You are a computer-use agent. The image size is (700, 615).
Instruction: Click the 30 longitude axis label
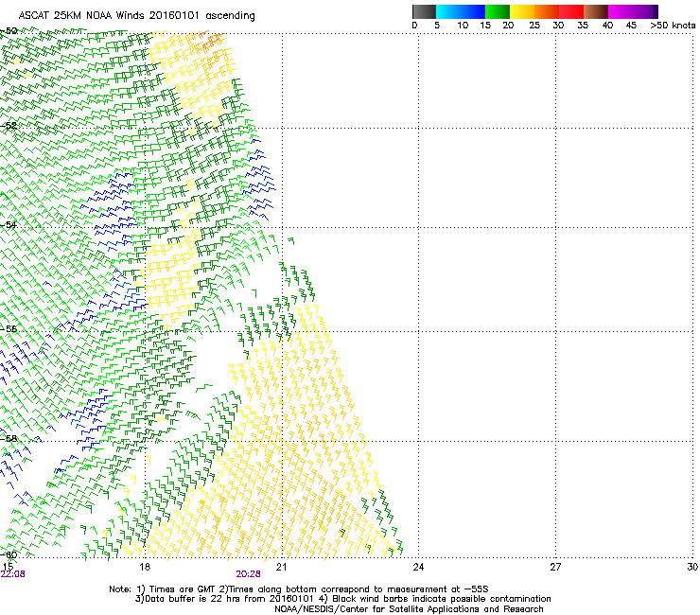coord(692,567)
